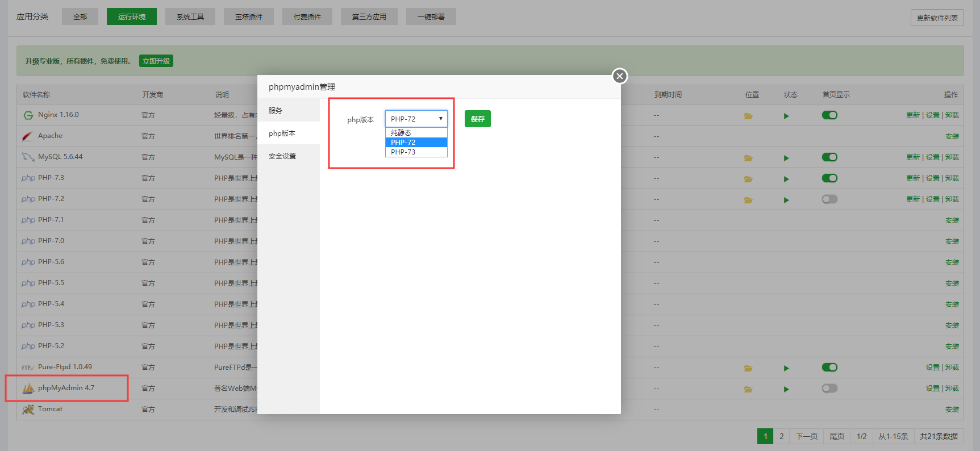The image size is (980, 451).
Task: Select the 宝塔插件 category tab
Action: pos(249,16)
